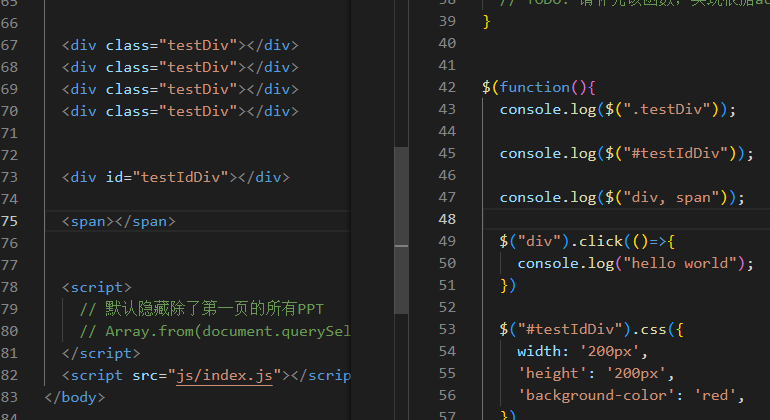Image resolution: width=770 pixels, height=420 pixels.
Task: Click the testDiv div on line 67
Action: (179, 45)
